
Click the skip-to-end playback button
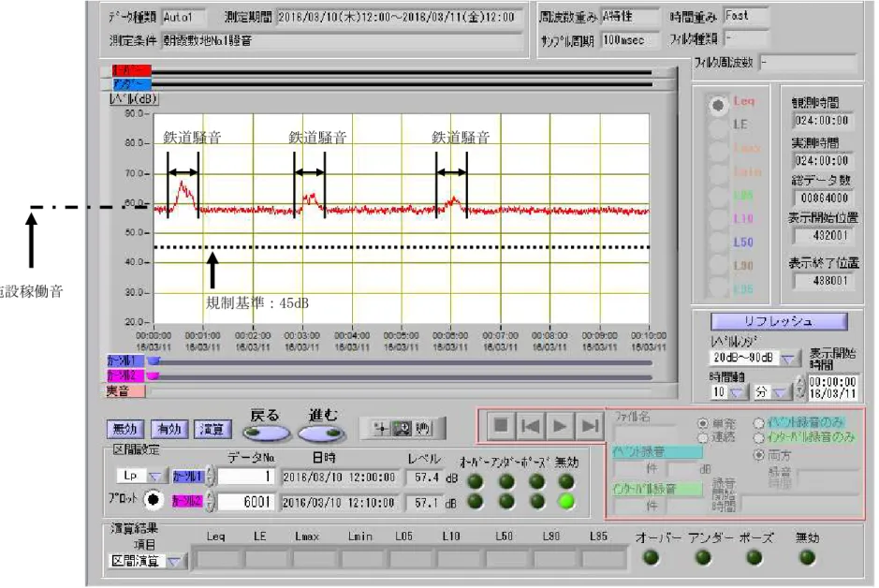(x=589, y=426)
